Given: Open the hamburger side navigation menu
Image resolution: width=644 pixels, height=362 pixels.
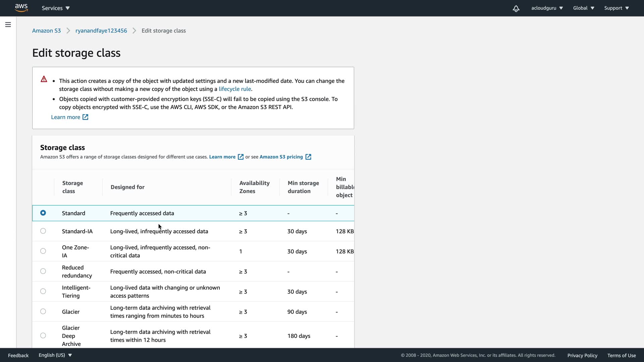Looking at the screenshot, I should pos(8,24).
